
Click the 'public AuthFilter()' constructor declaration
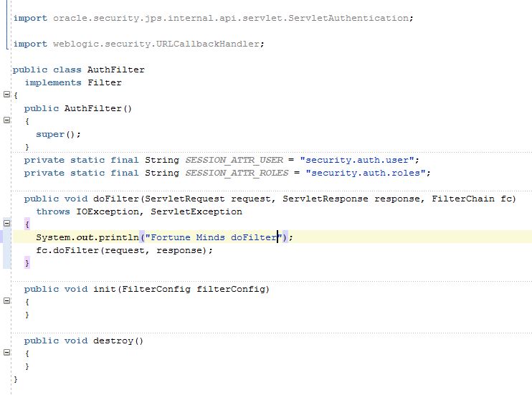[77, 108]
